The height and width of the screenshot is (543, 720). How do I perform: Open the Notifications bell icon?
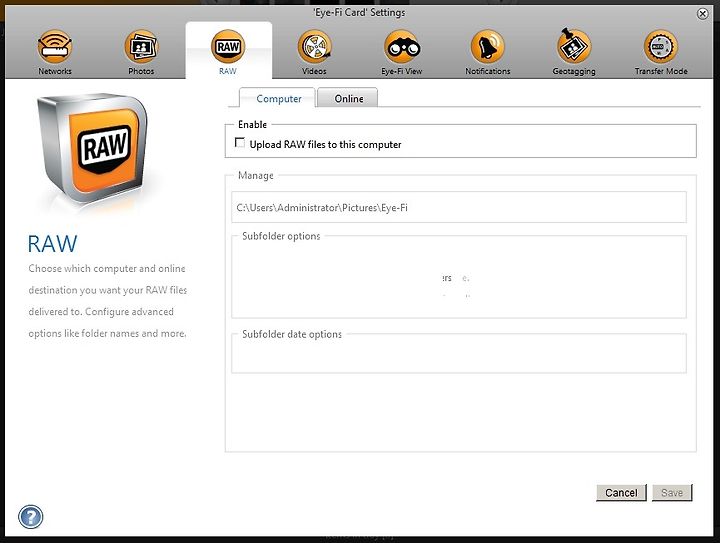488,47
